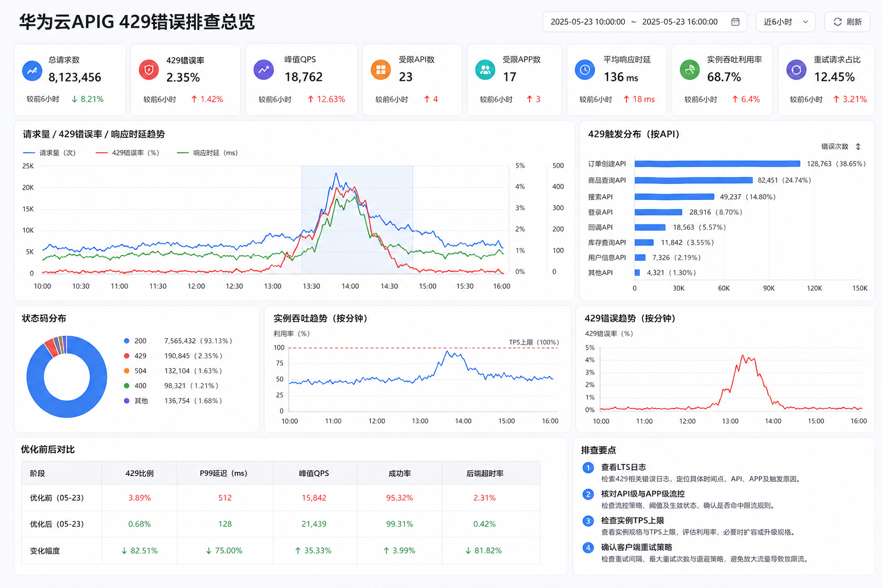Image resolution: width=882 pixels, height=588 pixels.
Task: Click the 128,763（38.65%） value label
Action: (836, 164)
